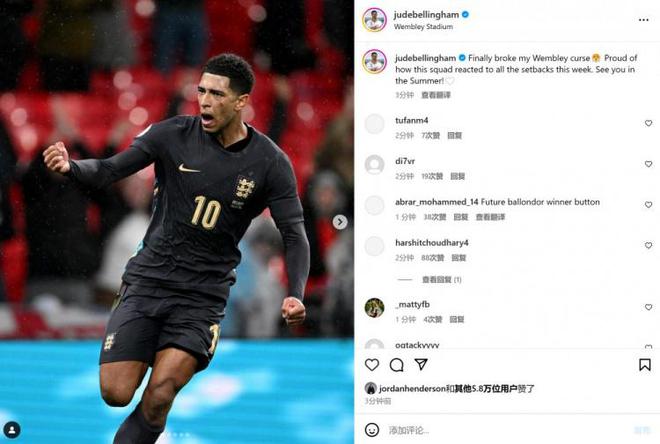Screen dimensions: 660x444
Task: Open emoji picker in comment box
Action: pos(372,430)
